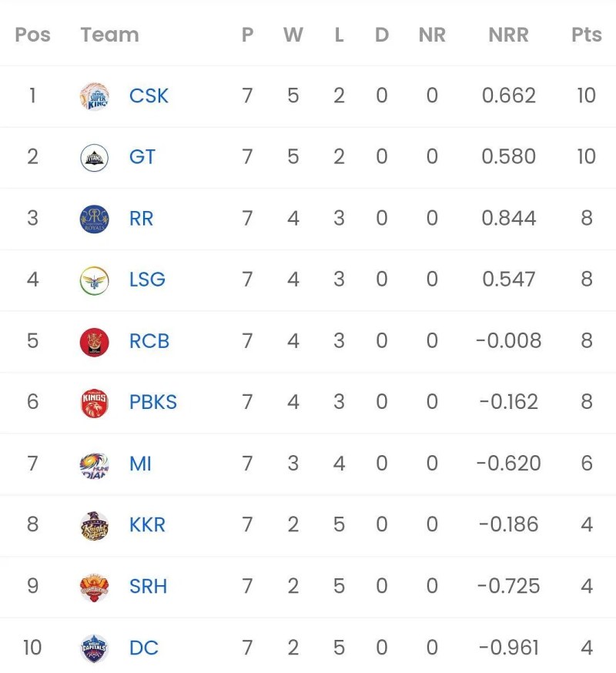Click the GT team logo

pyautogui.click(x=94, y=157)
